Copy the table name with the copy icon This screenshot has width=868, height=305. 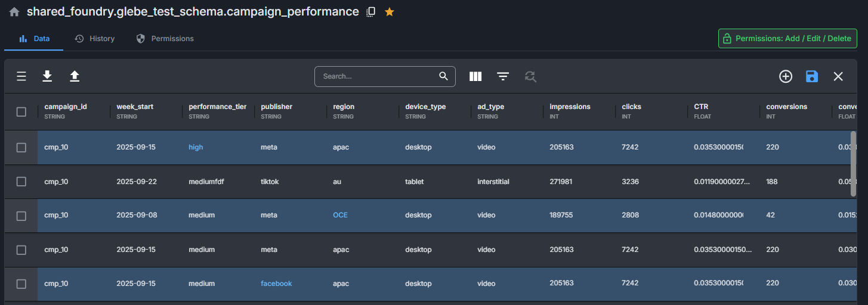[371, 12]
